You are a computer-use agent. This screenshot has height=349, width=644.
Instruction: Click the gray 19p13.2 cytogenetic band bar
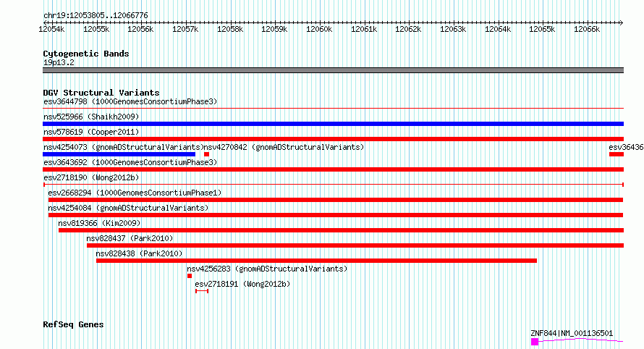(x=333, y=70)
